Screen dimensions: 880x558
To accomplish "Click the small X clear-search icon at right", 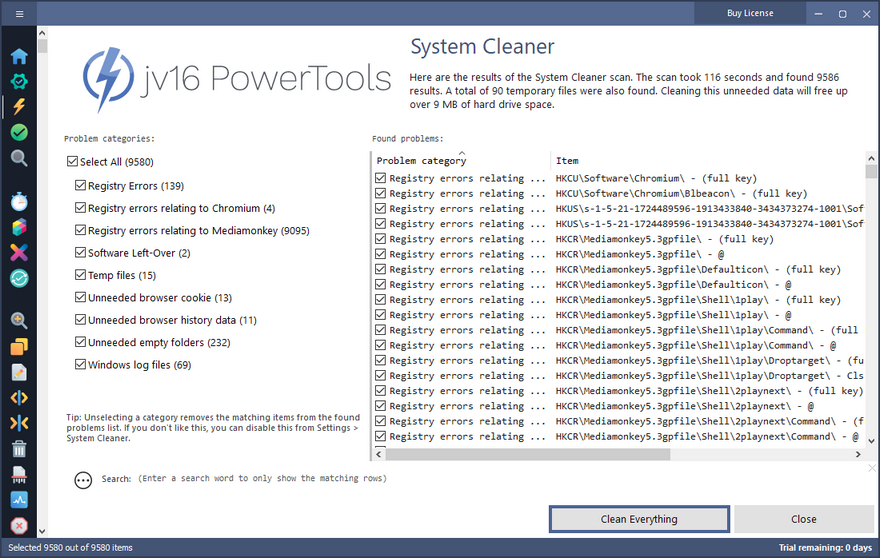I will click(x=872, y=468).
